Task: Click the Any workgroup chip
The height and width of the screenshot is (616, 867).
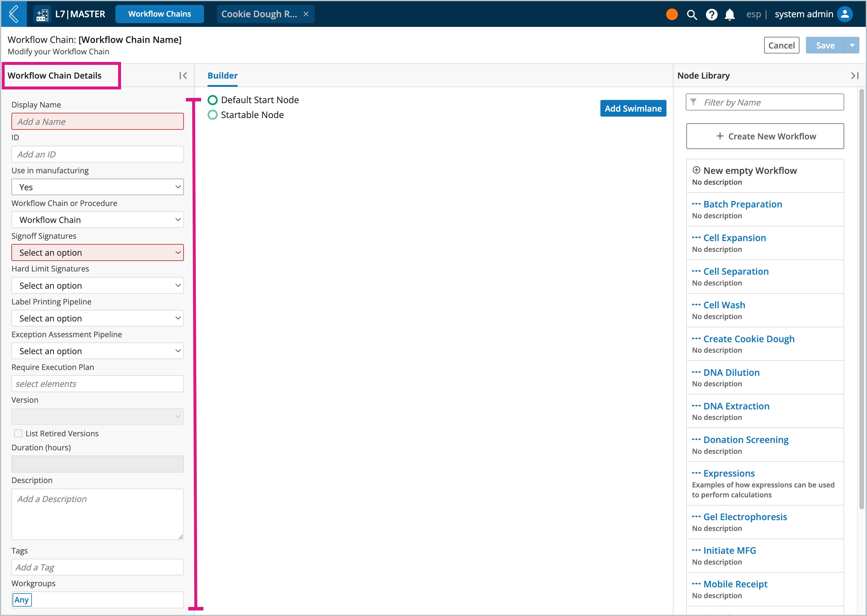Action: 22,600
